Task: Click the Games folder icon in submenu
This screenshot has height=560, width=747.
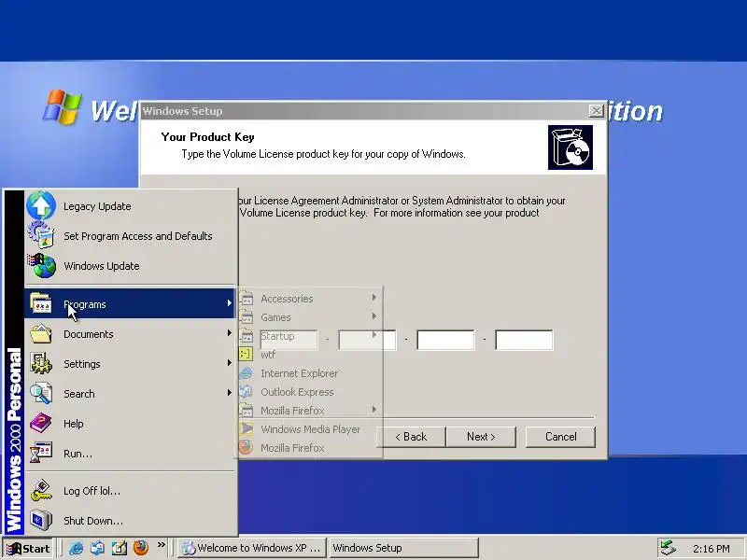Action: (246, 317)
